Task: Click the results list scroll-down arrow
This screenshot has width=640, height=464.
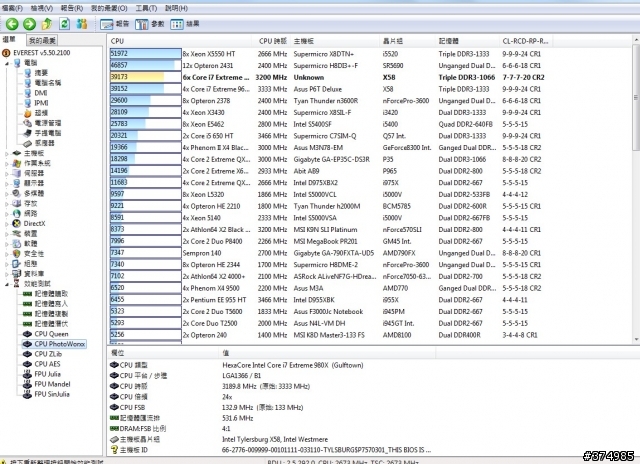Action: click(x=636, y=340)
